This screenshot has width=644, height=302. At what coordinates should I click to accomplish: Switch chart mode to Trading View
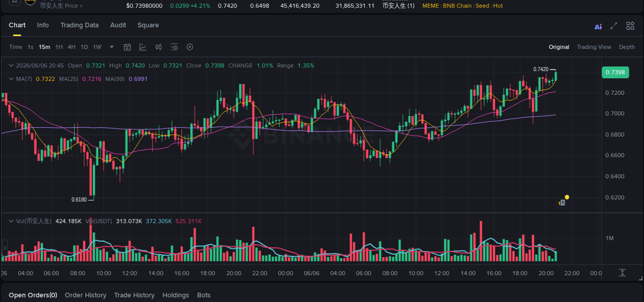594,47
